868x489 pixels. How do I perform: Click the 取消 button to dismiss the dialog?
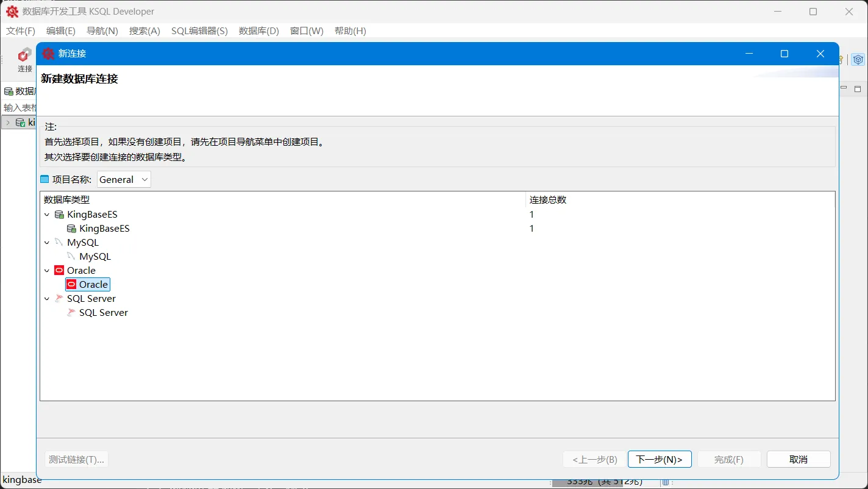tap(798, 459)
